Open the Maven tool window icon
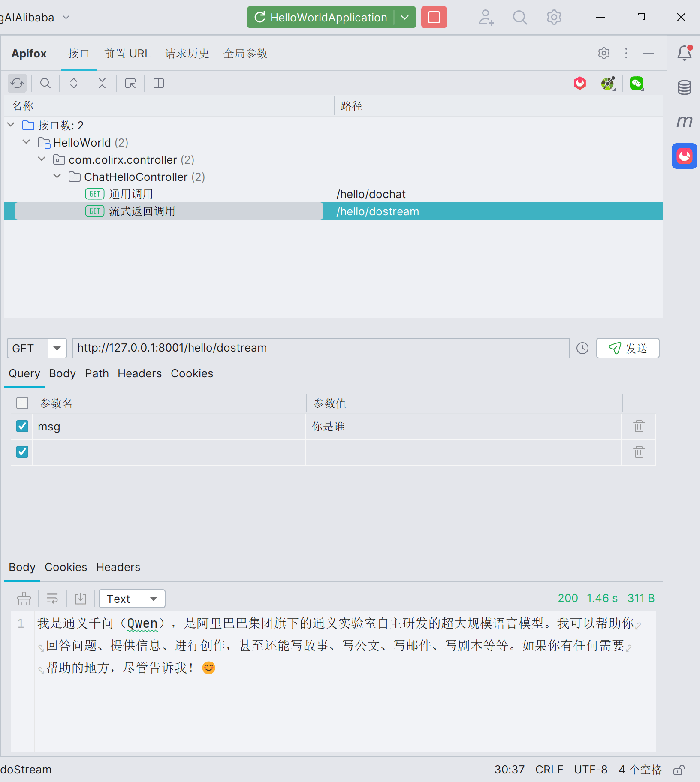700x782 pixels. [684, 122]
